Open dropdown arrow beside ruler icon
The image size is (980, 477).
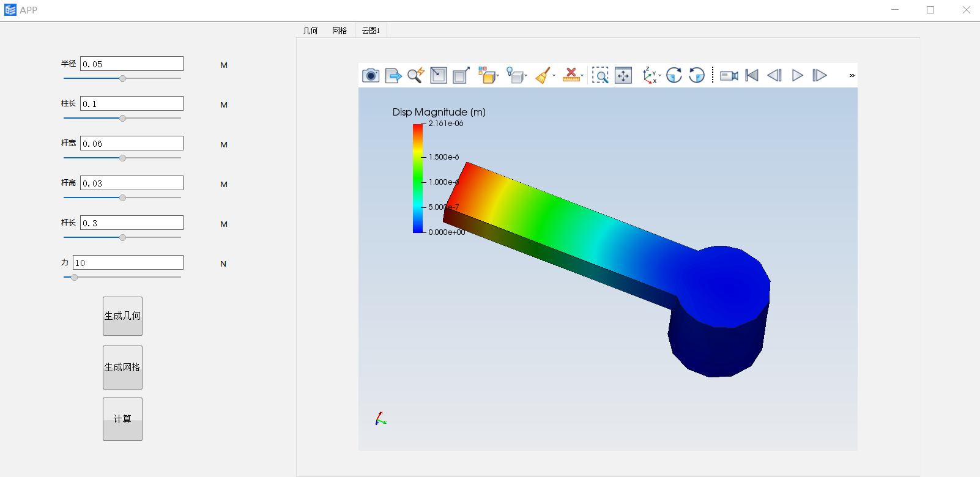[x=582, y=76]
